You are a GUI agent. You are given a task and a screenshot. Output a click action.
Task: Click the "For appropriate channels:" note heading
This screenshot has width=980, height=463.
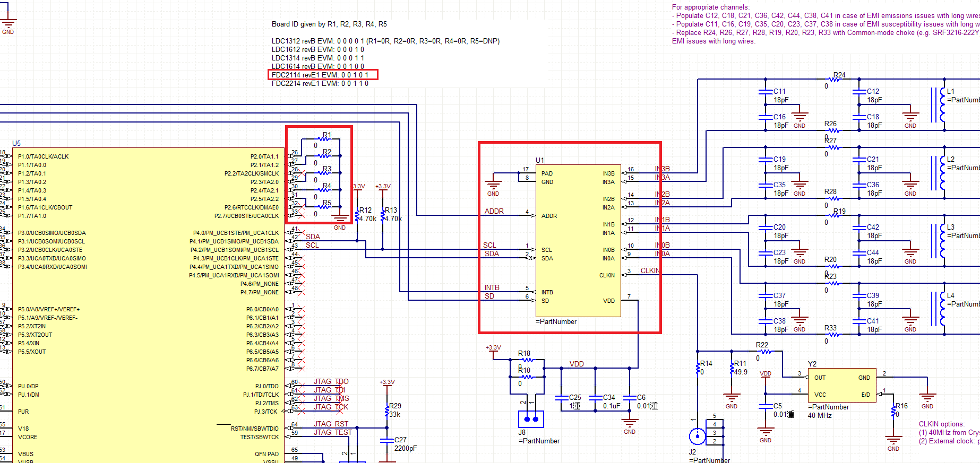click(711, 7)
